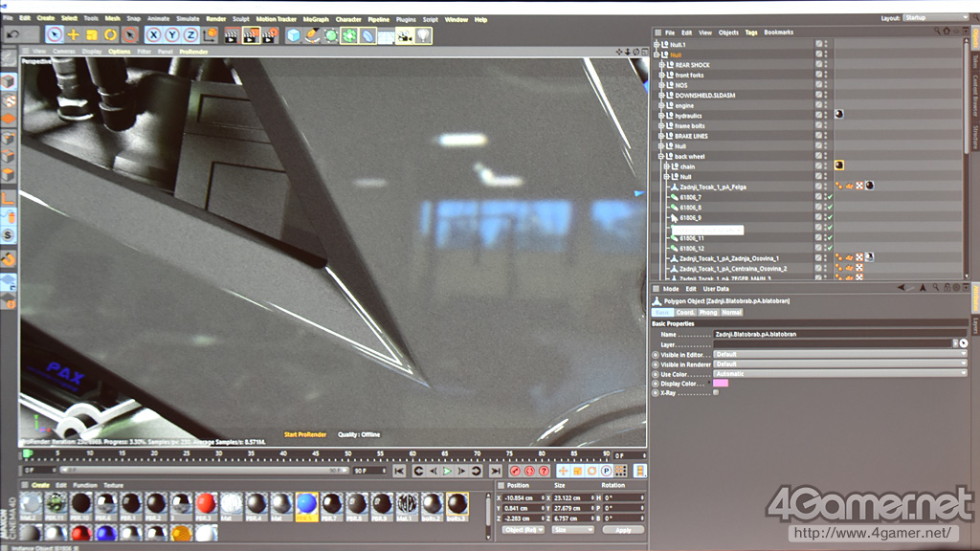The width and height of the screenshot is (980, 551).
Task: Toggle visibility dots for BRAKE LINES
Action: pos(826,136)
